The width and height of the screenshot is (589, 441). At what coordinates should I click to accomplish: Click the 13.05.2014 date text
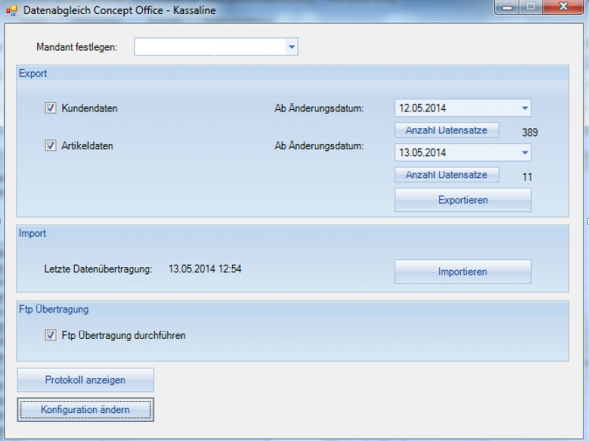[x=423, y=153]
